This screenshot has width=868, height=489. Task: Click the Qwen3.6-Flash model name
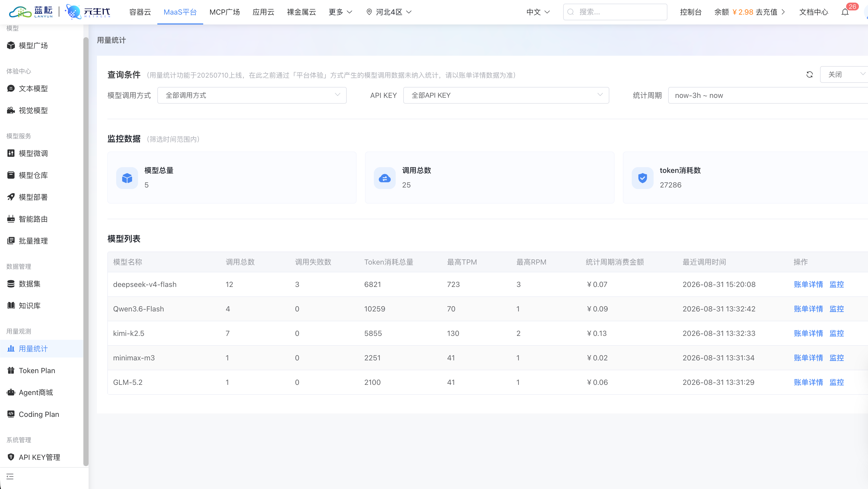click(139, 309)
